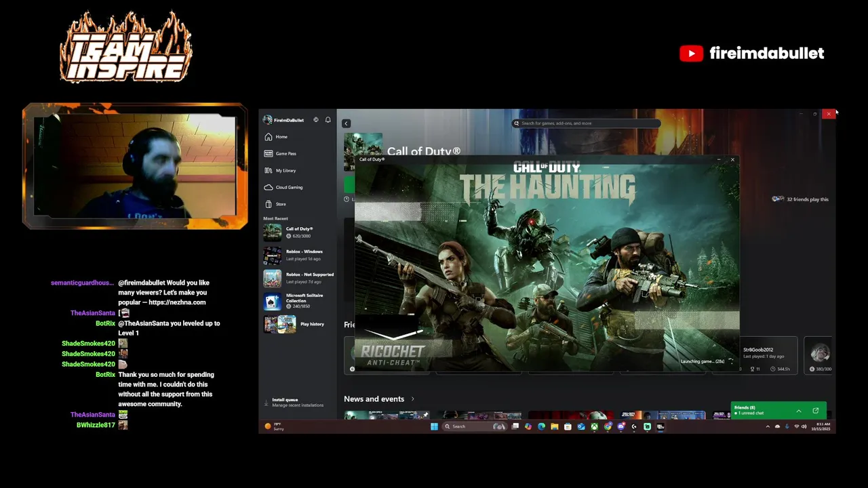
Task: Open Microsoft Solitaire Collection entry
Action: pyautogui.click(x=298, y=301)
